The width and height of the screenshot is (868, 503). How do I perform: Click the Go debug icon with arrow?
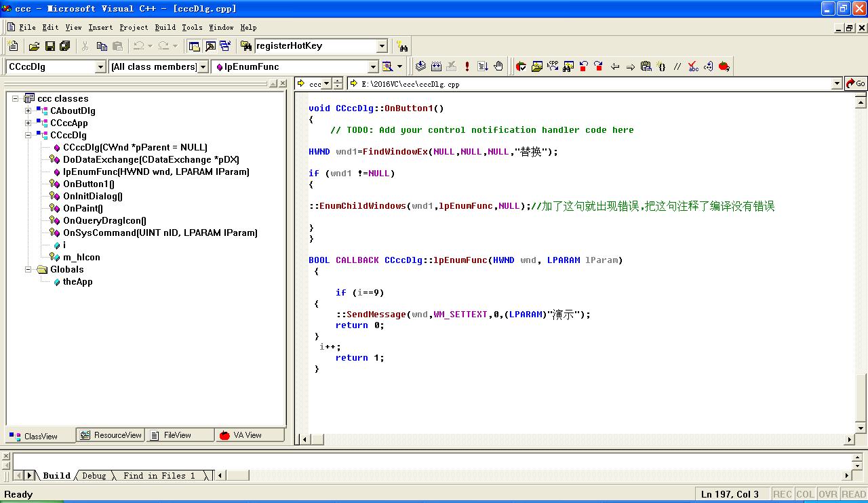coord(483,66)
